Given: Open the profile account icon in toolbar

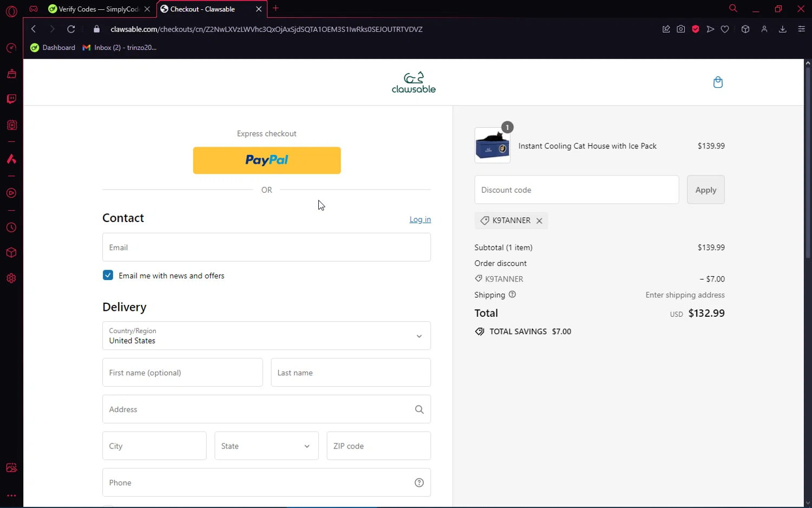Looking at the screenshot, I should pyautogui.click(x=764, y=29).
